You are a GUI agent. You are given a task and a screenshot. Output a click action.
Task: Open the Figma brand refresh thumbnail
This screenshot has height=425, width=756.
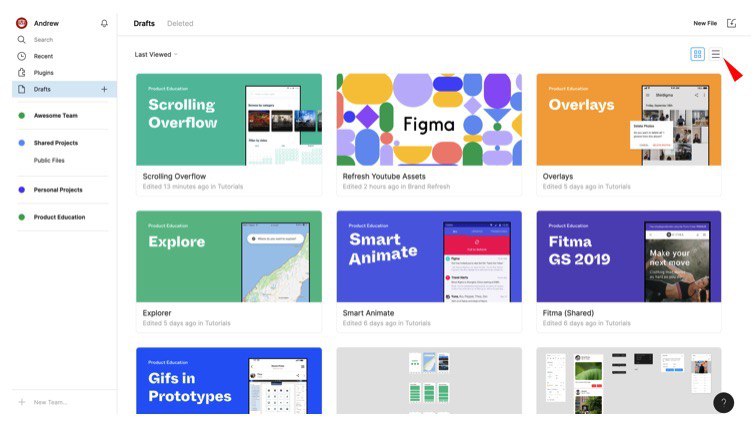[x=429, y=119]
